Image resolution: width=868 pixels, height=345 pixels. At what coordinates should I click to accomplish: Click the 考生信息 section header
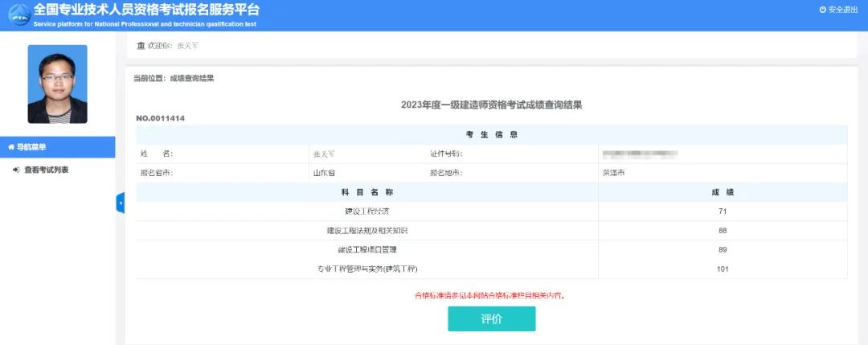pyautogui.click(x=491, y=134)
